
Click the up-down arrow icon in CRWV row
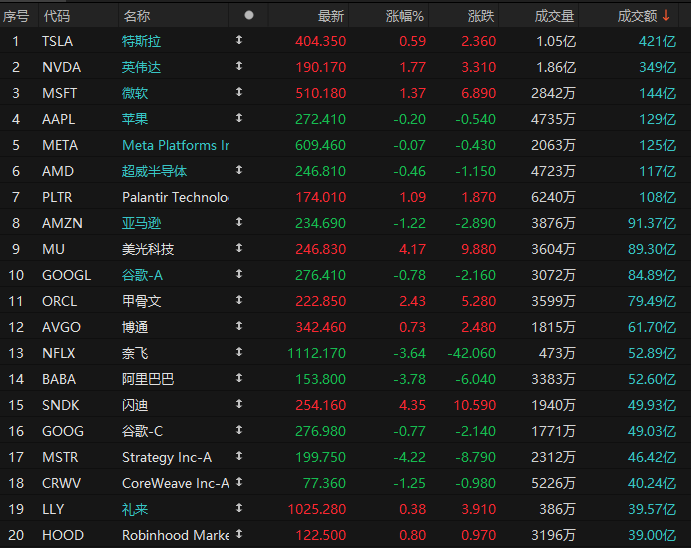[239, 482]
